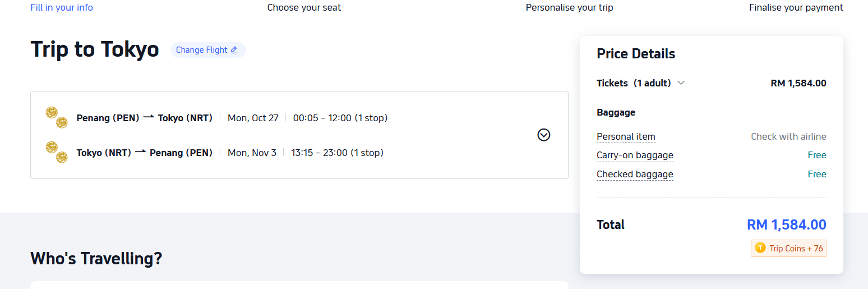This screenshot has width=868, height=289.
Task: Click the airline logo for the Penang to Tokyo flight
Action: pyautogui.click(x=56, y=118)
